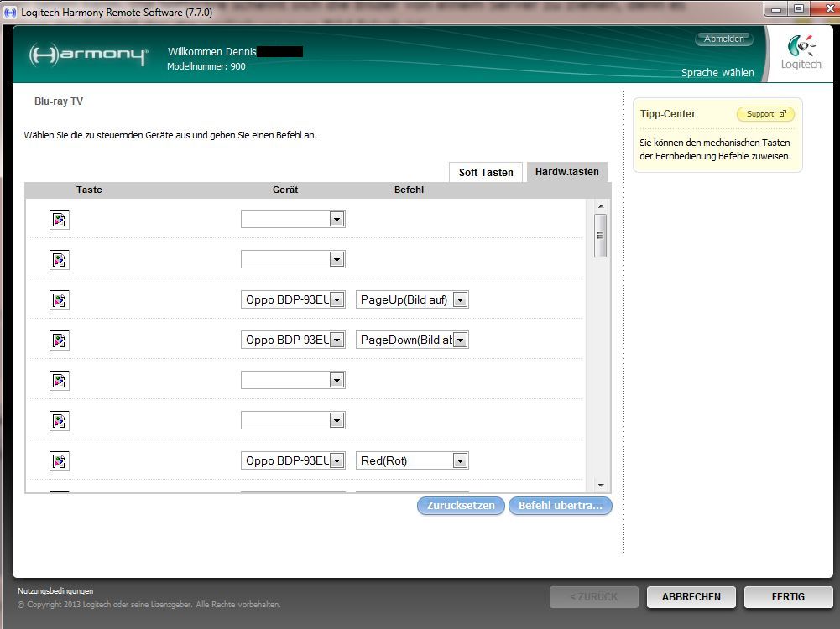The height and width of the screenshot is (629, 840).
Task: Click the Logitech logo in the header
Action: click(x=801, y=53)
